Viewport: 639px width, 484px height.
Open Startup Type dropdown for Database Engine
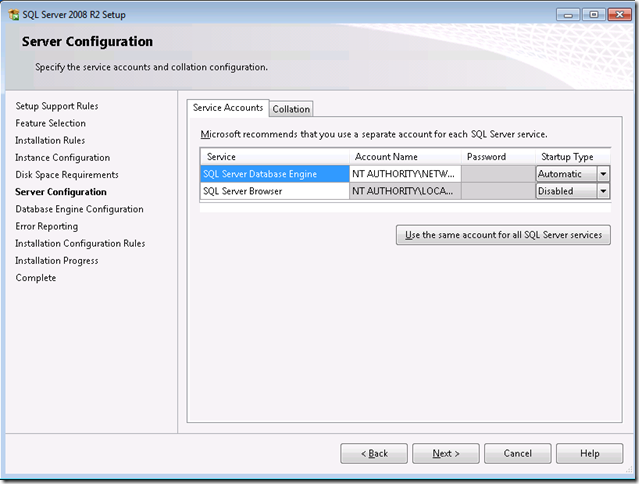(x=603, y=174)
